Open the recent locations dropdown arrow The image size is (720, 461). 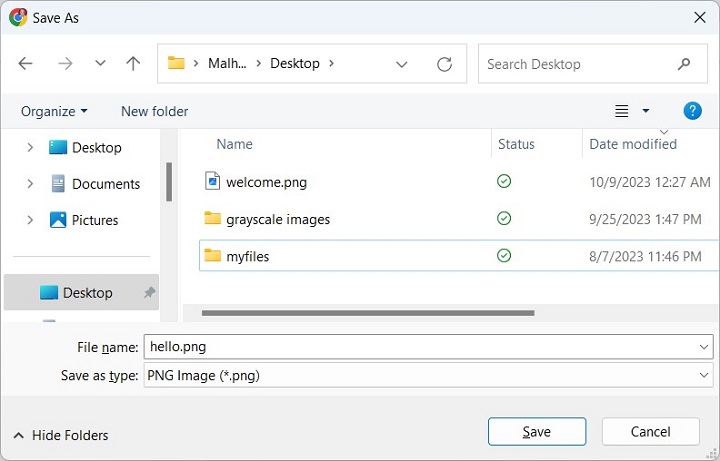tap(100, 63)
